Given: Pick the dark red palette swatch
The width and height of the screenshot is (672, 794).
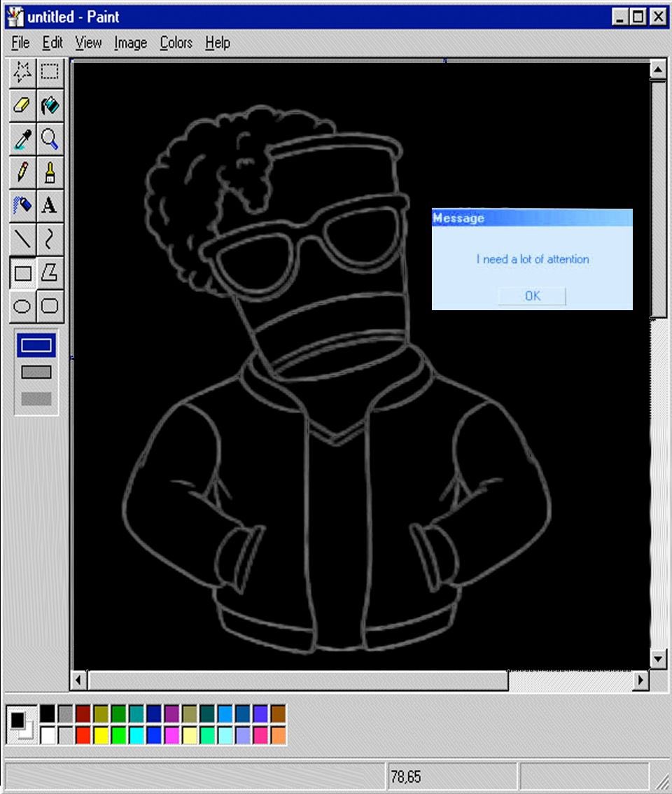Looking at the screenshot, I should point(83,714).
